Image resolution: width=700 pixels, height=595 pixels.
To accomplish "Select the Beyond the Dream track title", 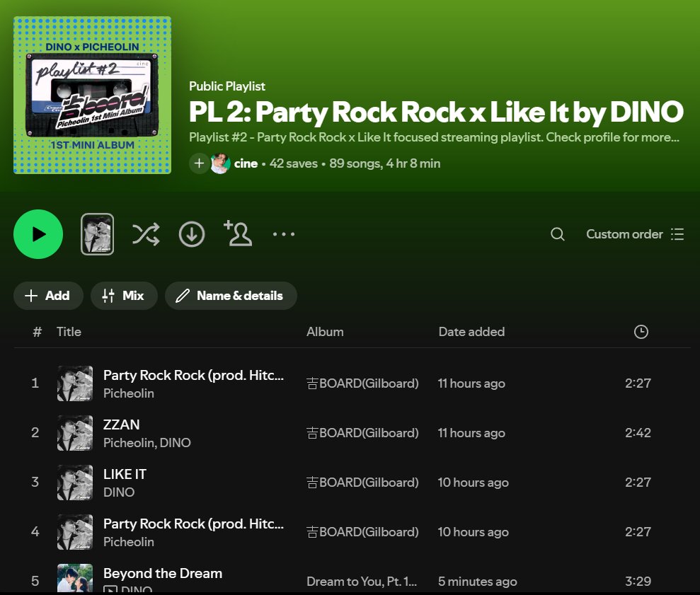I will 163,573.
